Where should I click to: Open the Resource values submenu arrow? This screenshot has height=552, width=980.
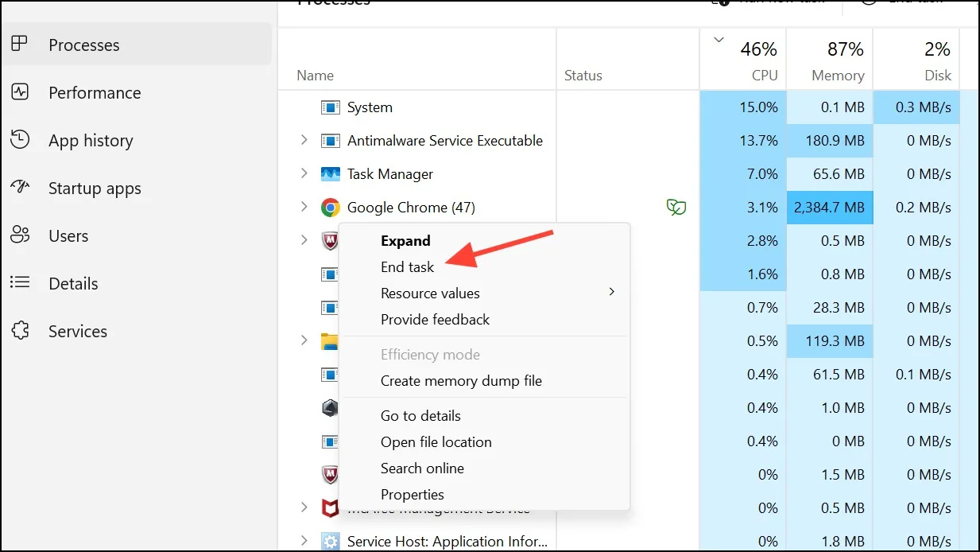pos(611,292)
